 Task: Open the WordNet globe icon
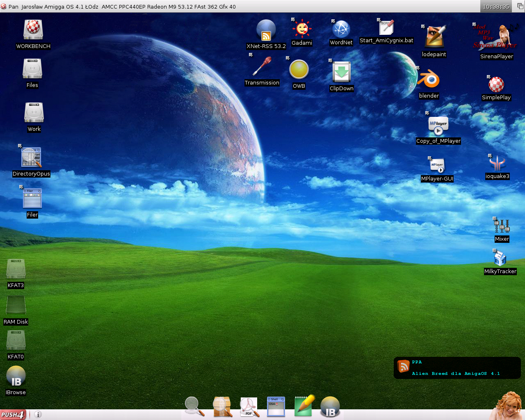[x=341, y=29]
